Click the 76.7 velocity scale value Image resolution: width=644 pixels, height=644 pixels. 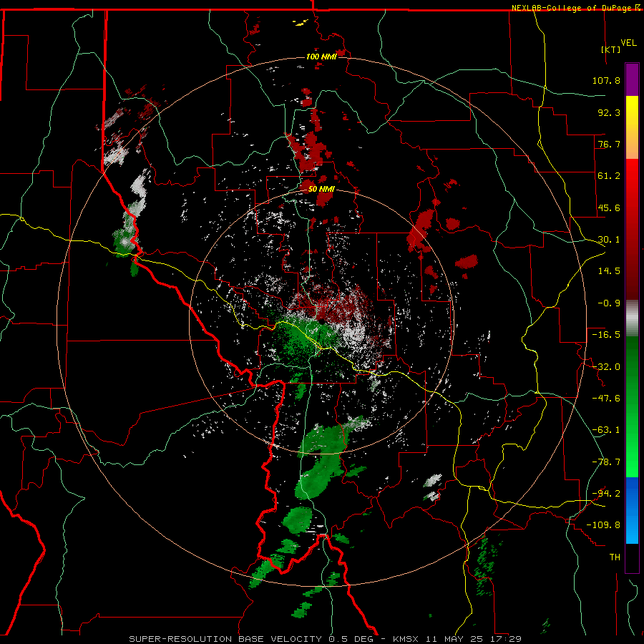[609, 144]
